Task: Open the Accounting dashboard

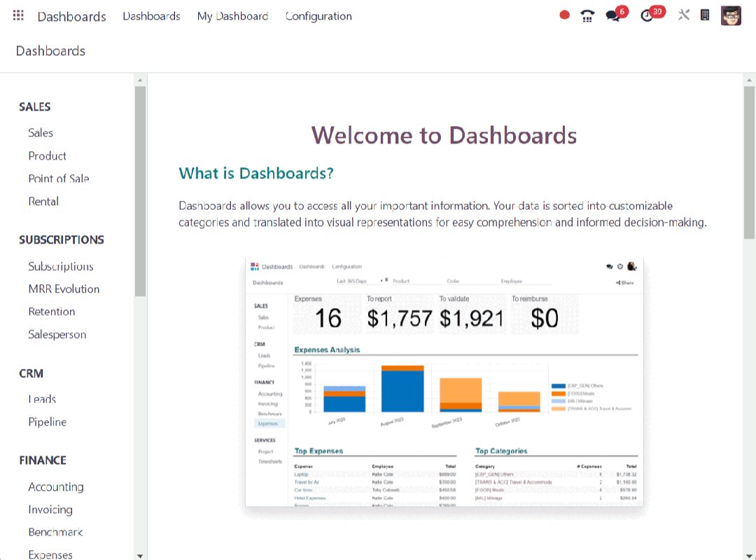Action: (56, 486)
